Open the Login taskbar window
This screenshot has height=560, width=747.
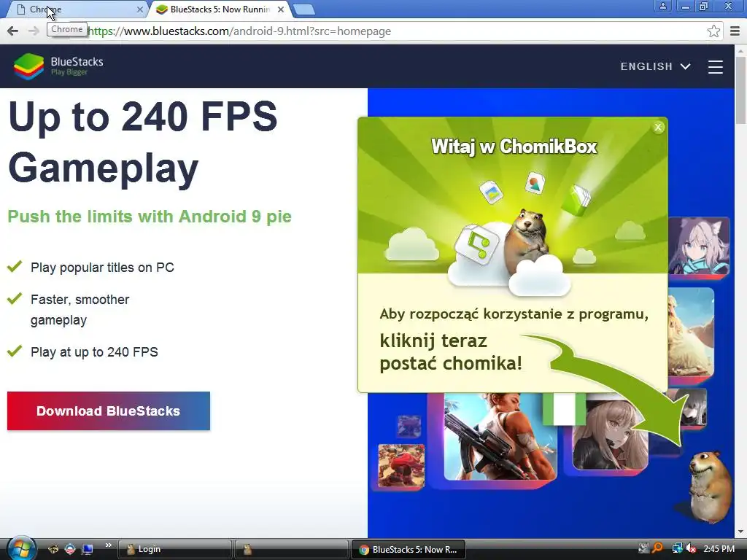pyautogui.click(x=175, y=549)
